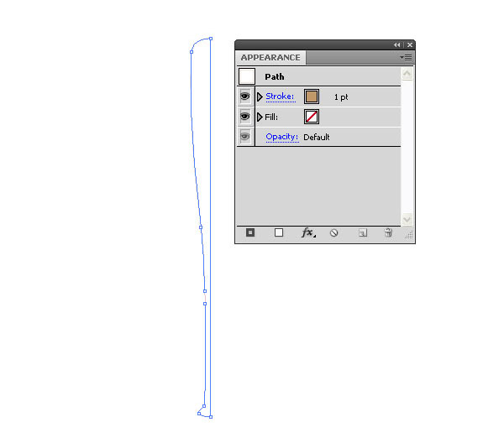Screen dimensions: 504x438
Task: Open the Appearance panel options menu
Action: point(406,58)
